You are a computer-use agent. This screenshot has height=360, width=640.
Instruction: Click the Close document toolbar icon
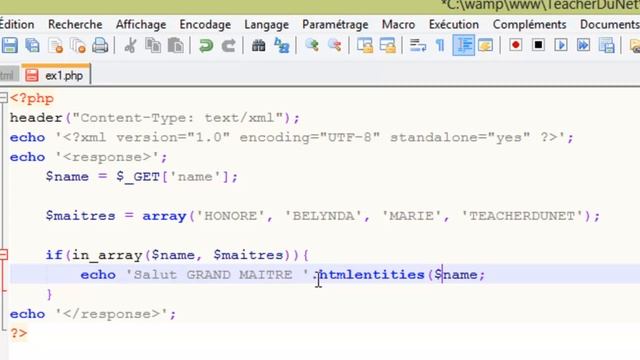[55, 45]
